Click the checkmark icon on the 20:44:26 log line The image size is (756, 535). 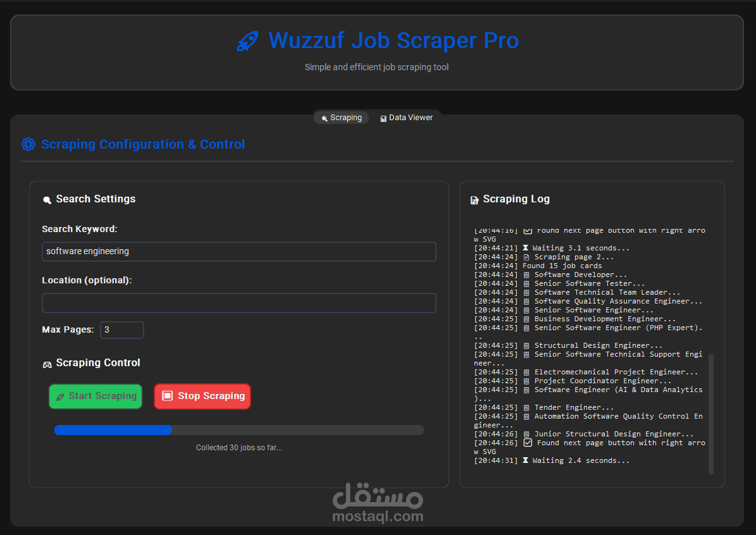[528, 443]
